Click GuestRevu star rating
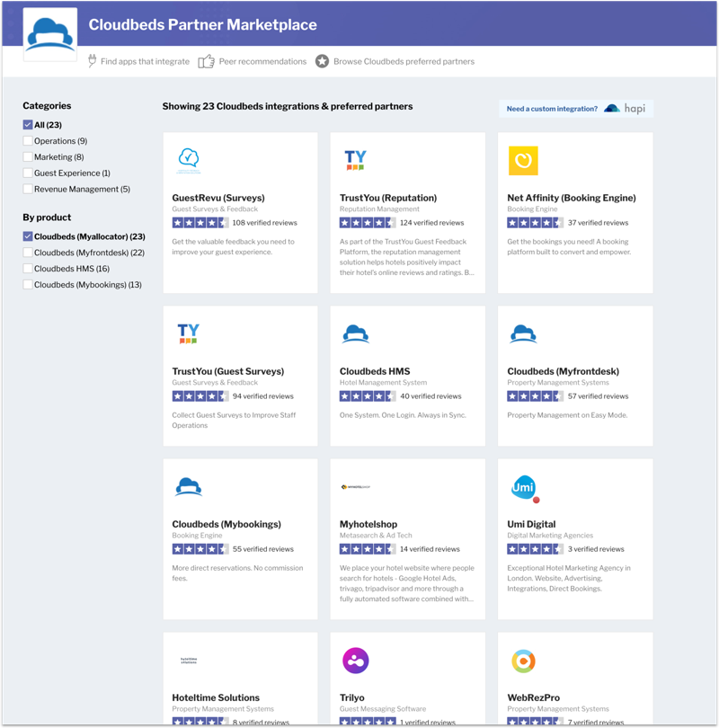719x728 pixels. pos(200,223)
